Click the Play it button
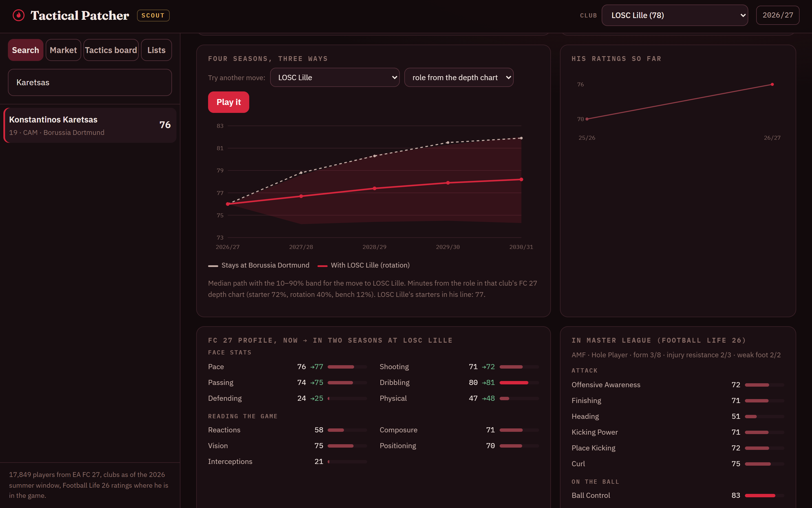Screen dimensions: 812x508 (x=228, y=102)
